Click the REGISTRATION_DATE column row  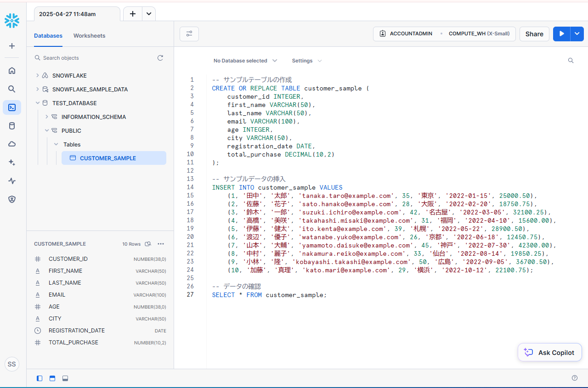(100, 331)
